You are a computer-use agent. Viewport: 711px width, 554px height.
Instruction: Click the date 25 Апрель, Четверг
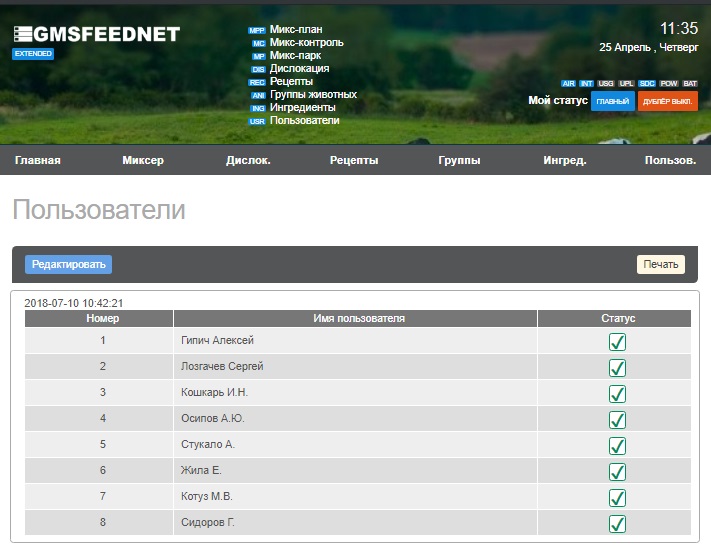point(649,47)
